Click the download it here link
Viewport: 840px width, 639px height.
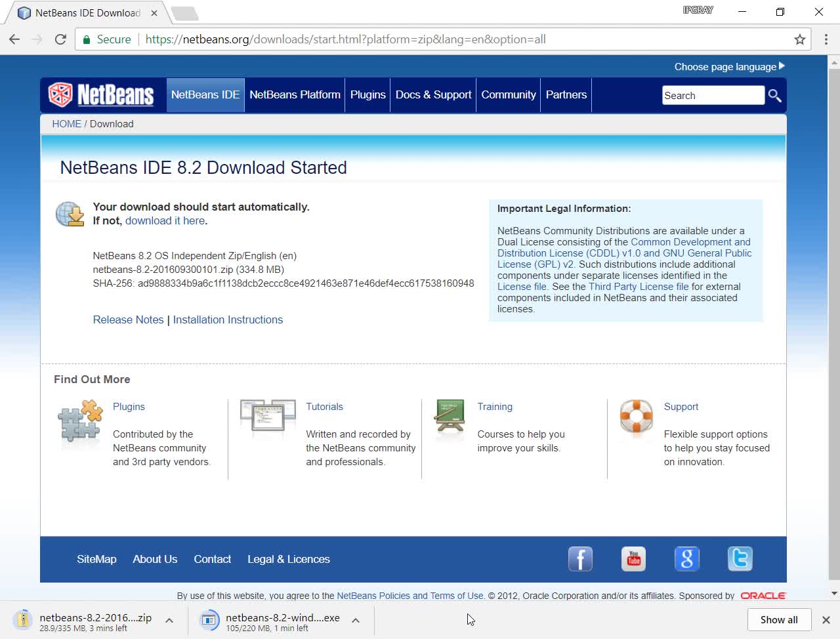165,220
